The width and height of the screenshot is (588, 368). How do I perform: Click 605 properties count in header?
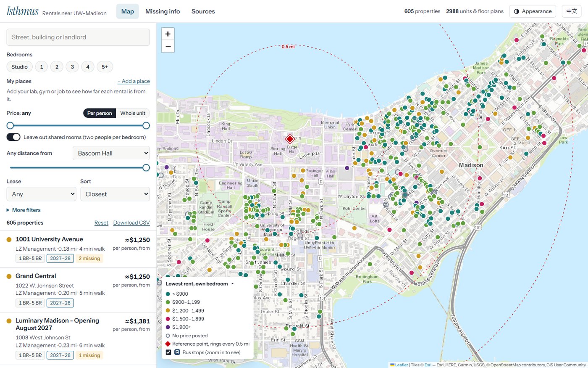tap(422, 11)
